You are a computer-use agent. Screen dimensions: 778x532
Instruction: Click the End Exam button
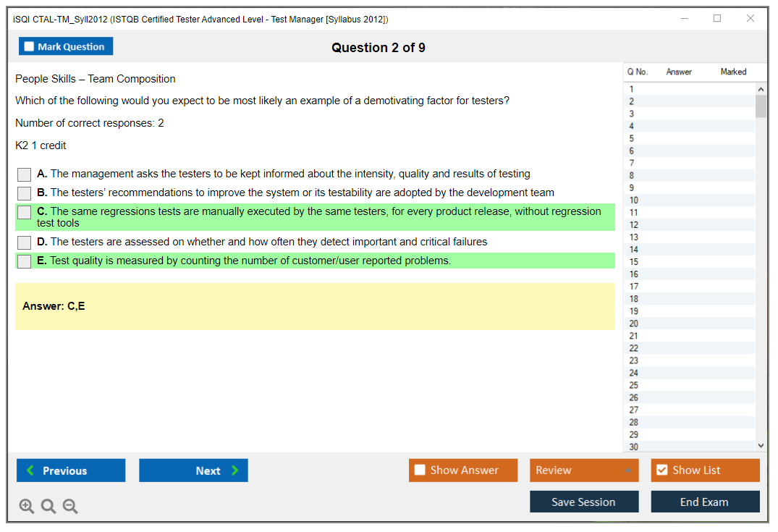coord(705,502)
